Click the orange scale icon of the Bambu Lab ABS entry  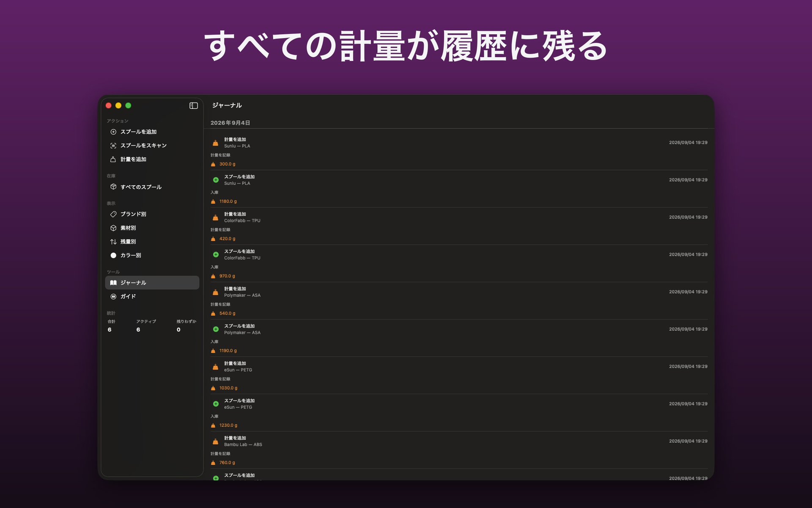pos(215,441)
